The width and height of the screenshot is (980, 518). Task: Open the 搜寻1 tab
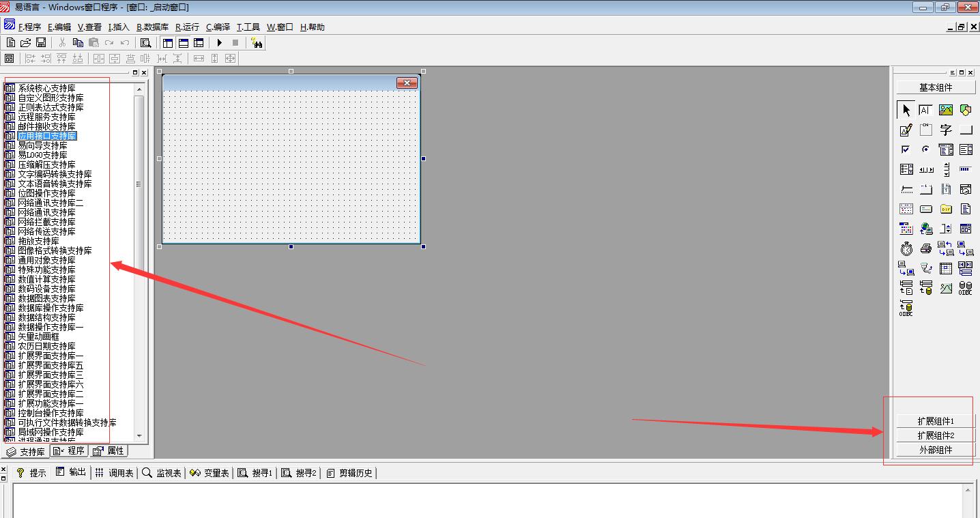[x=255, y=473]
